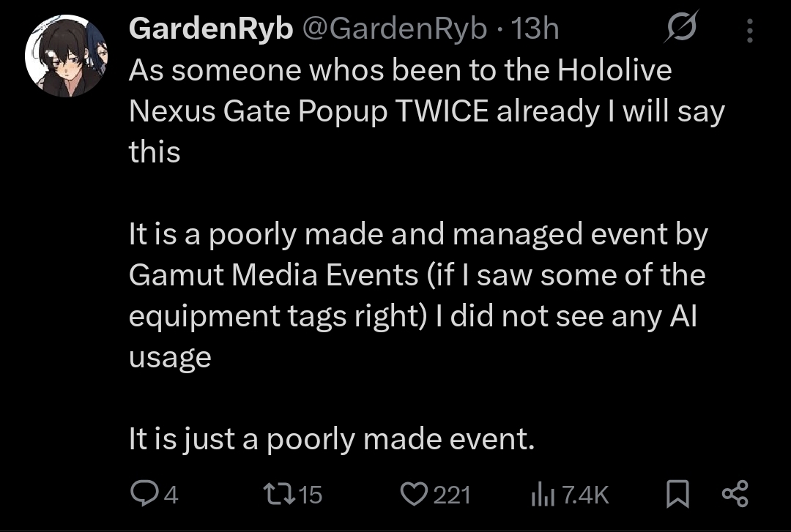Click the GardenRyb display name
The image size is (791, 532).
coord(211,29)
